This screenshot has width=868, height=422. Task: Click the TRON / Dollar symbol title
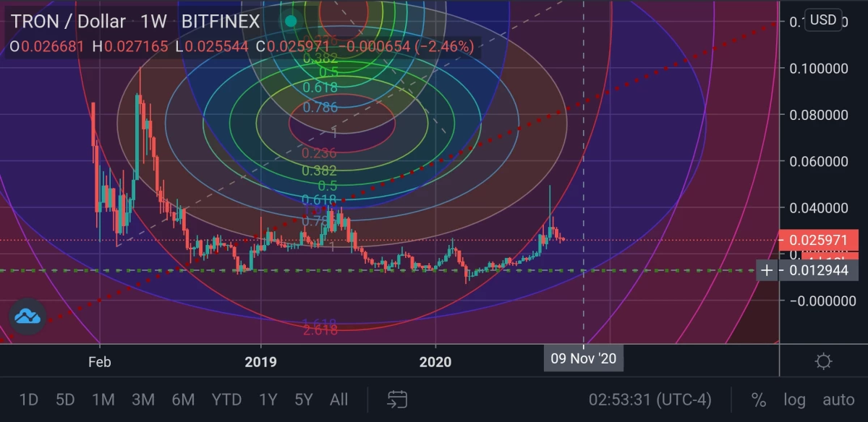[68, 21]
